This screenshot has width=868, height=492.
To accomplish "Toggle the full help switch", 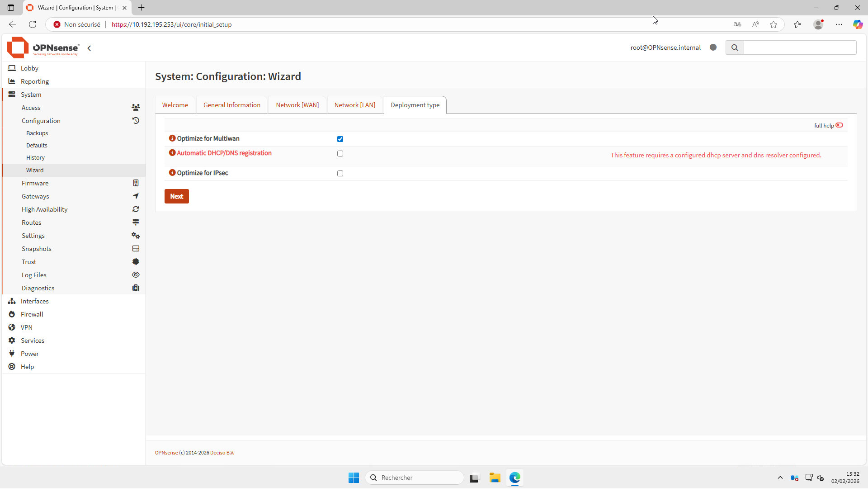I will (x=839, y=125).
